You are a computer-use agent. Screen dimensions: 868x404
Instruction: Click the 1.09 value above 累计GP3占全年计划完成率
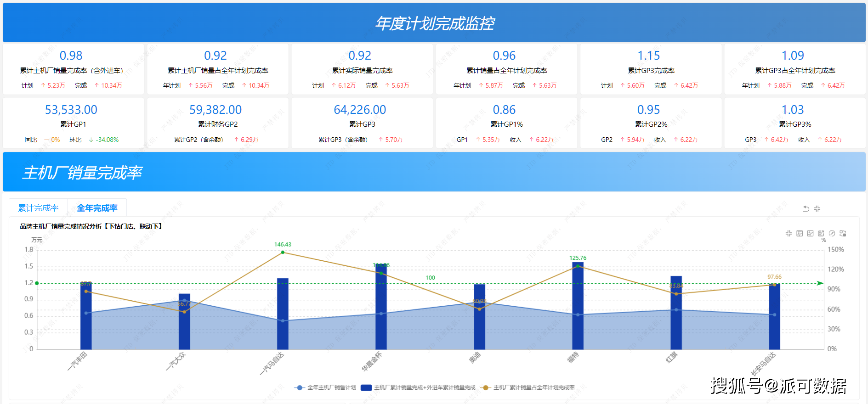coord(793,56)
